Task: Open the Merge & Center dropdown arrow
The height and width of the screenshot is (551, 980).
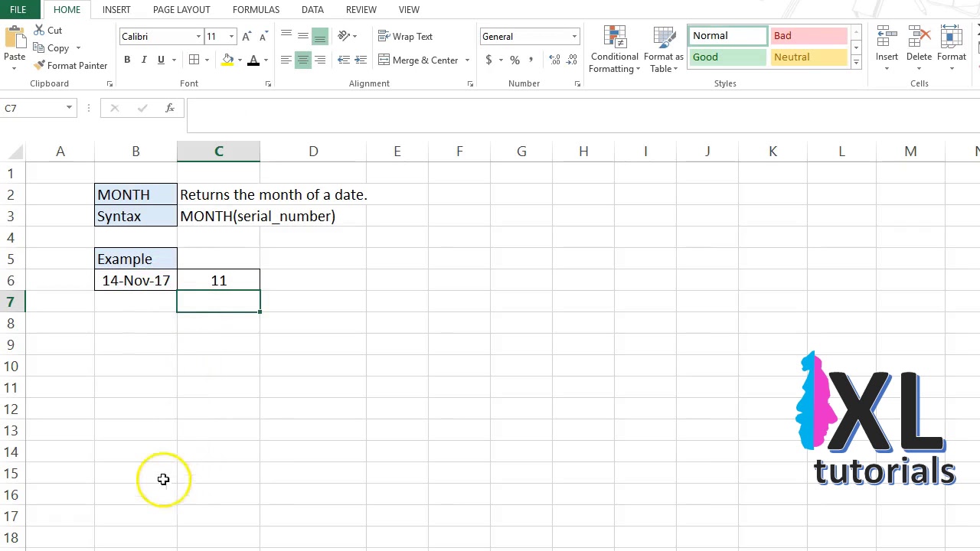Action: [467, 60]
